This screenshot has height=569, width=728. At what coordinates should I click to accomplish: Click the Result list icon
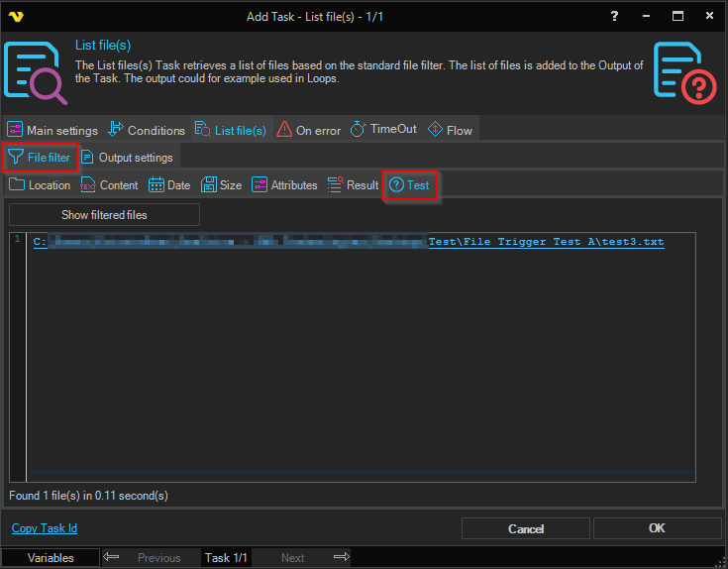[335, 184]
